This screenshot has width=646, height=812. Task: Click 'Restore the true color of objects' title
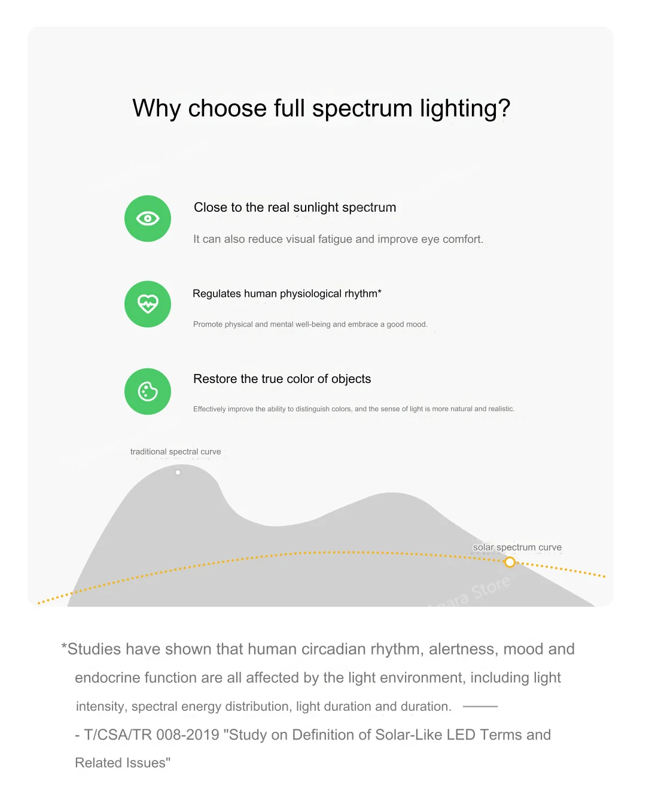coord(282,379)
